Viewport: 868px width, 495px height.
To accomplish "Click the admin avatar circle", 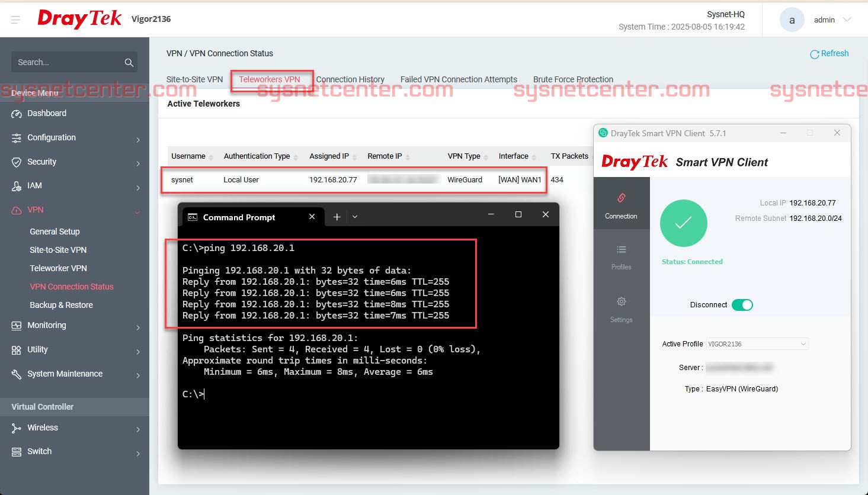I will pos(792,20).
